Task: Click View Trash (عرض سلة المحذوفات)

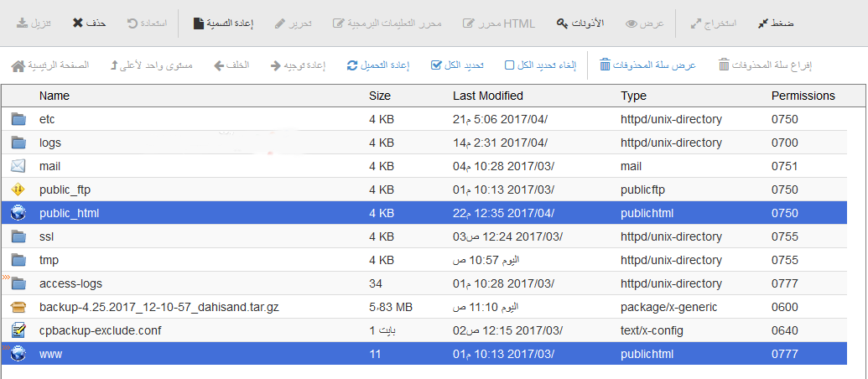Action: click(x=647, y=65)
